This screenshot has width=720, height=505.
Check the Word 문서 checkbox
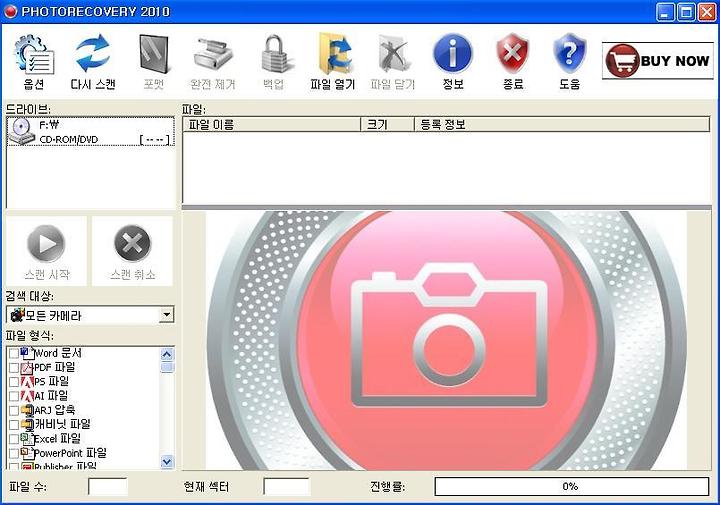pos(14,354)
